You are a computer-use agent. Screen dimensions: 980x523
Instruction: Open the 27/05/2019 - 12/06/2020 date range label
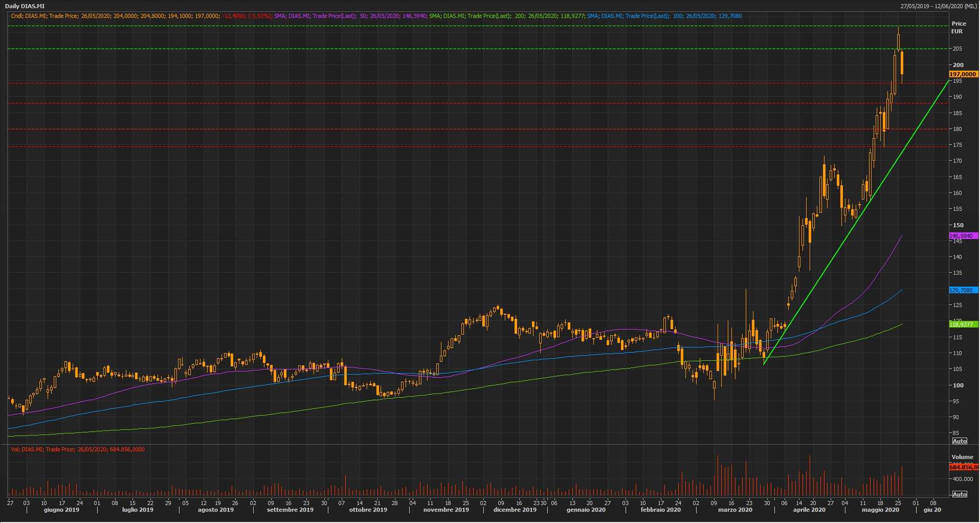[x=939, y=6]
